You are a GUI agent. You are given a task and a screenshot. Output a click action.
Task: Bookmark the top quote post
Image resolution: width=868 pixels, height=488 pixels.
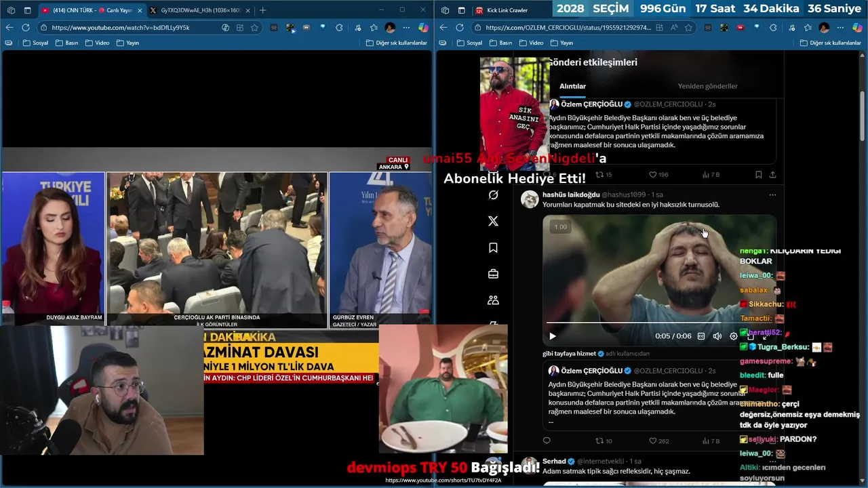[x=758, y=175]
